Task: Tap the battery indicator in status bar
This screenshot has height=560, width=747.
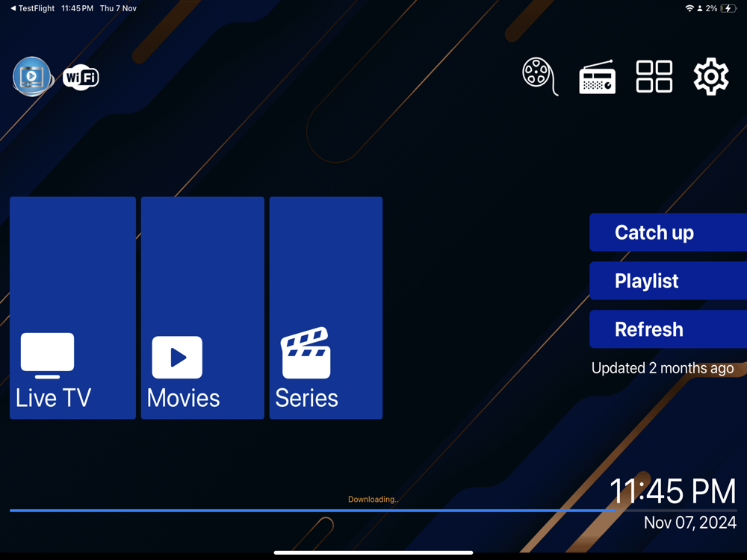Action: tap(728, 8)
